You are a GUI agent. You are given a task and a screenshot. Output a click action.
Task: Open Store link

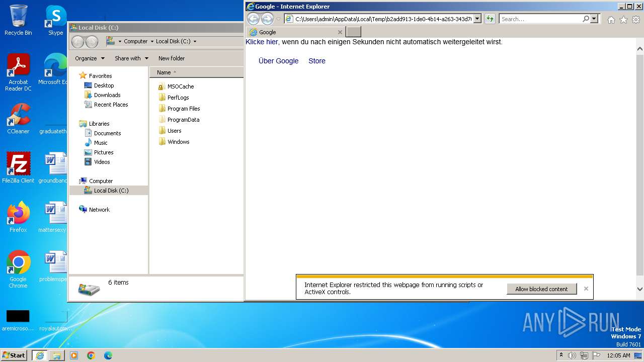[317, 61]
